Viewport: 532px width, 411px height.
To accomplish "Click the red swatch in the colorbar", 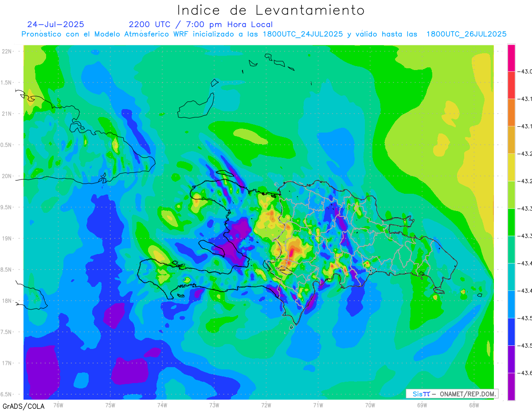I will pos(511,85).
